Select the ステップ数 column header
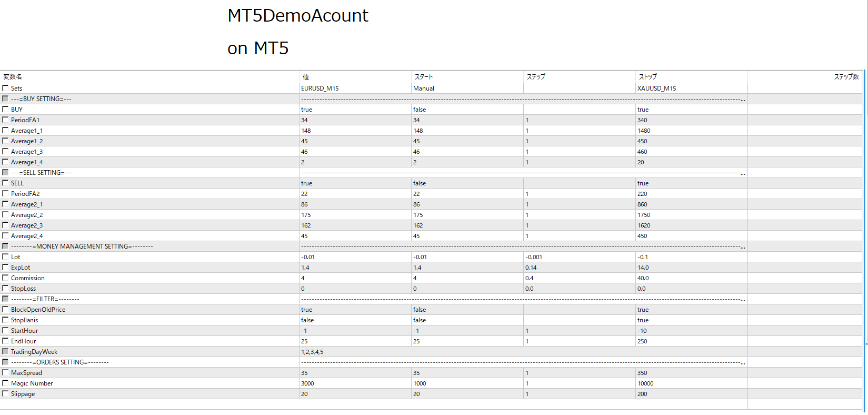The height and width of the screenshot is (415, 868). 846,77
